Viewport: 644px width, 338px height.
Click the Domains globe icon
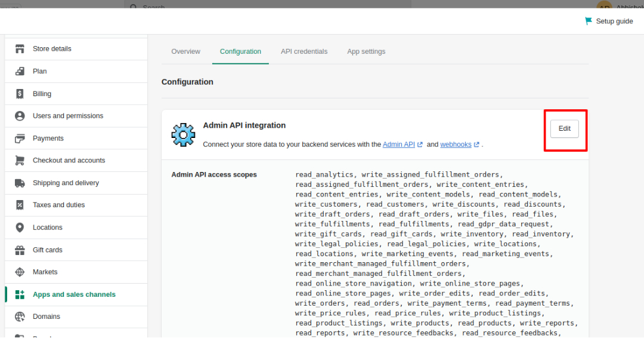click(x=20, y=317)
